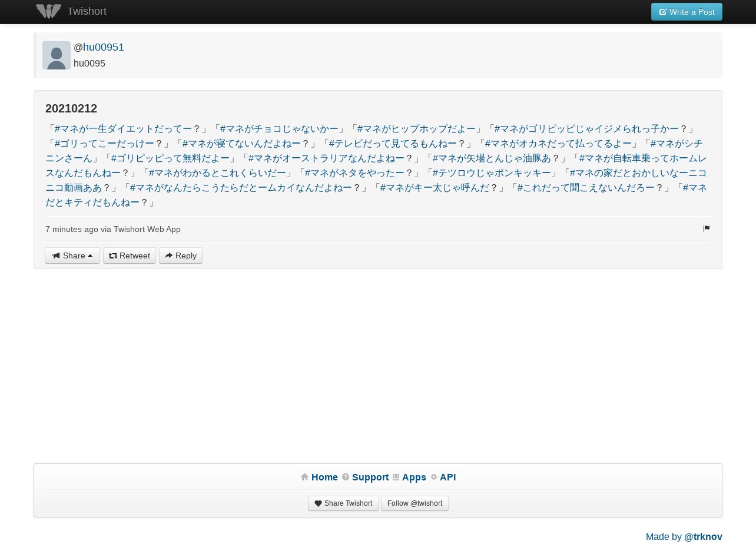
Task: Click the flag report icon on the post
Action: 706,228
